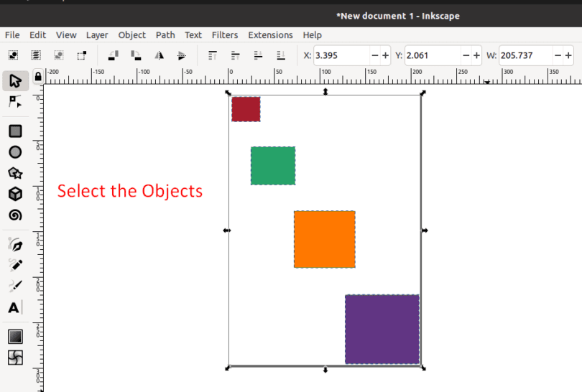Click the bottom-right corner selection handle
Viewport: 582px width, 392px height.
(422, 368)
